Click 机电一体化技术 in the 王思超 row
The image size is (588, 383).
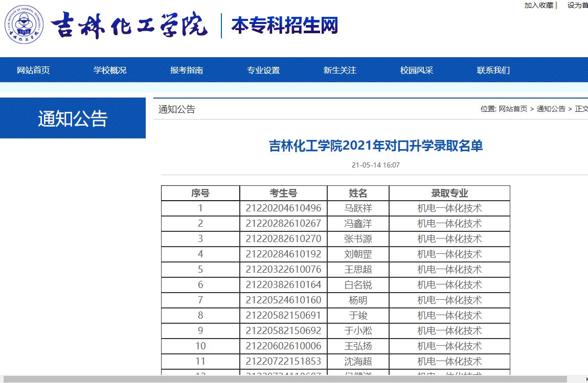click(x=449, y=270)
